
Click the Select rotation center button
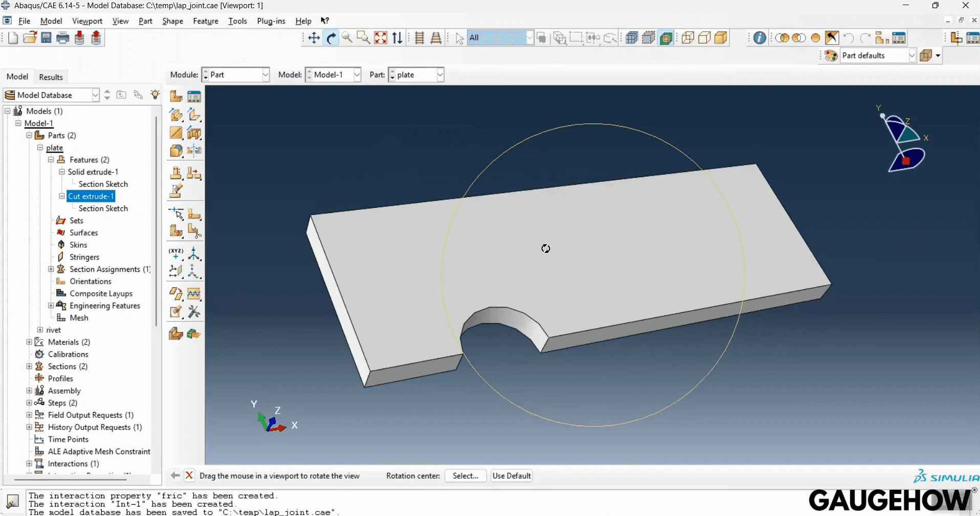[x=466, y=476]
